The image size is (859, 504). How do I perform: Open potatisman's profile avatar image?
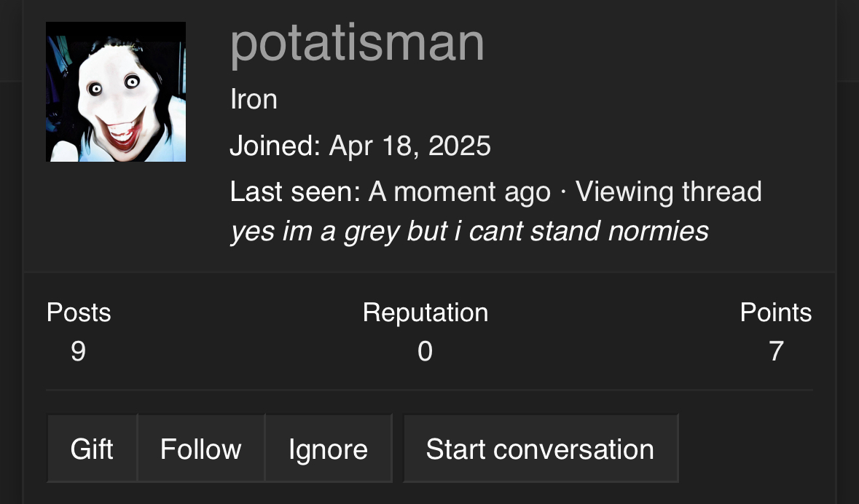coord(116,92)
